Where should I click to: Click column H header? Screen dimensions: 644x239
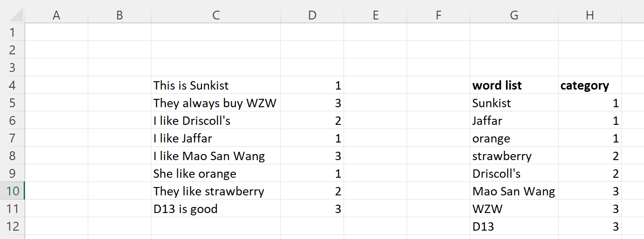point(590,15)
